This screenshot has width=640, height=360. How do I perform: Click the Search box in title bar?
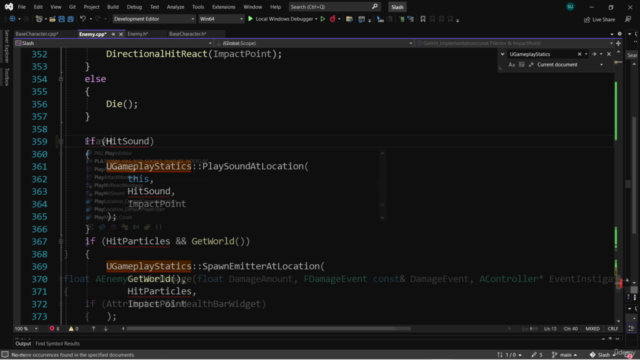click(x=334, y=7)
